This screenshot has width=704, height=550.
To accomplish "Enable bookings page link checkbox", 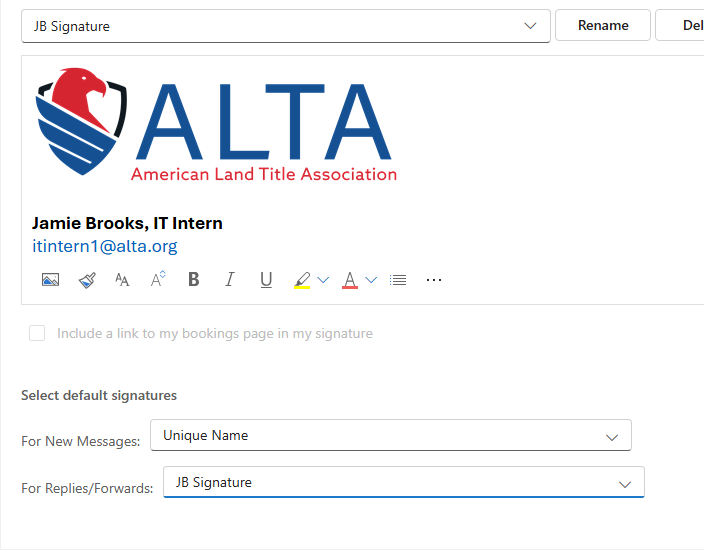I will point(37,333).
